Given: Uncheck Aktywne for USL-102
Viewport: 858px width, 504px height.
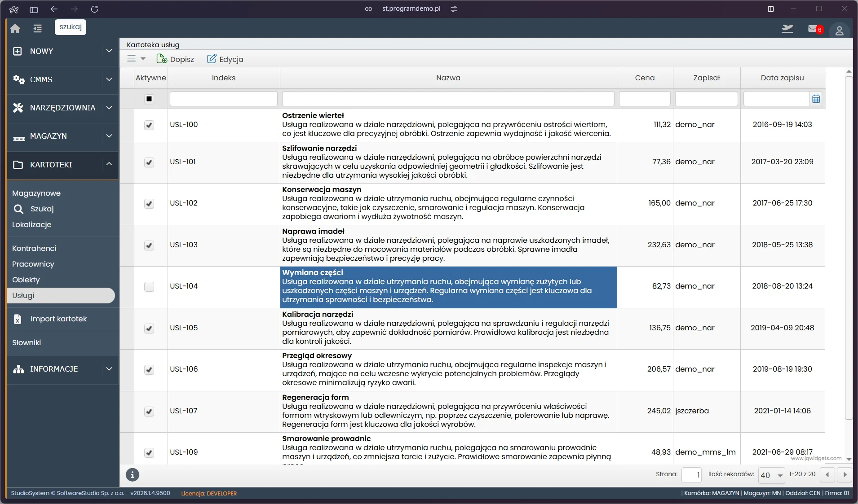Looking at the screenshot, I should pos(149,204).
